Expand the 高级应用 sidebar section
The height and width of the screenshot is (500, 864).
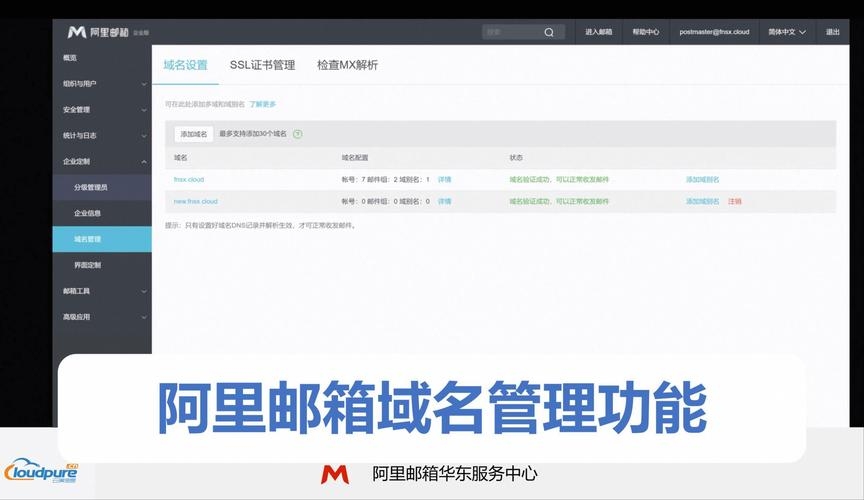pyautogui.click(x=102, y=317)
